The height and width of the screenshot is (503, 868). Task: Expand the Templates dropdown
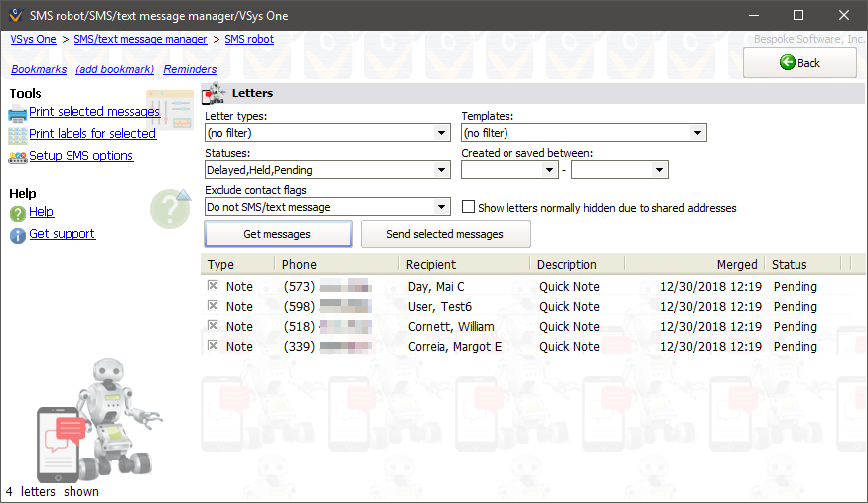(697, 133)
